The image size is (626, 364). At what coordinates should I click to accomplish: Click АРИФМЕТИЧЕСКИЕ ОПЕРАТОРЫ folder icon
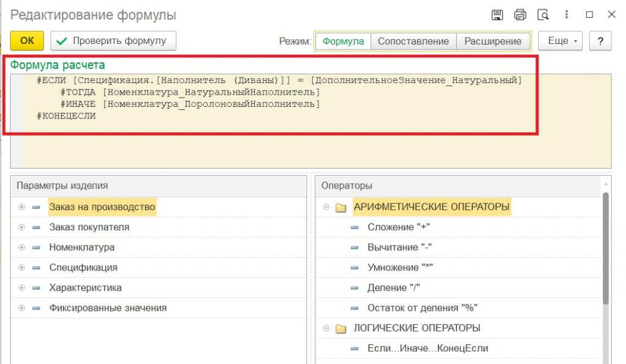pos(341,207)
